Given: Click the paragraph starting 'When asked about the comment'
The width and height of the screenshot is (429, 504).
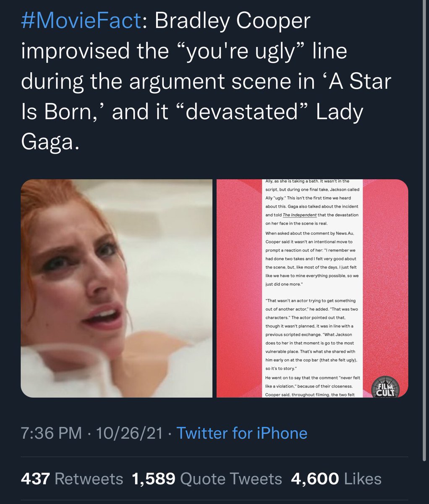Looking at the screenshot, I should [x=312, y=258].
